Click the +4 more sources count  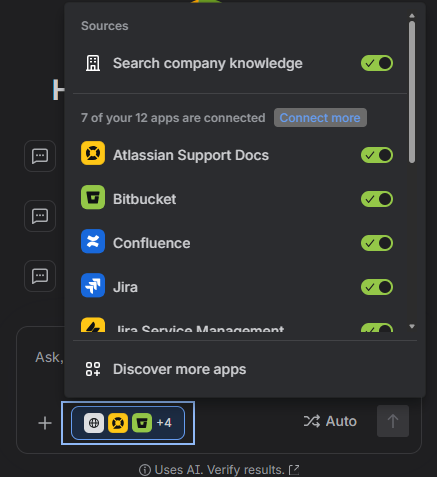pos(164,423)
